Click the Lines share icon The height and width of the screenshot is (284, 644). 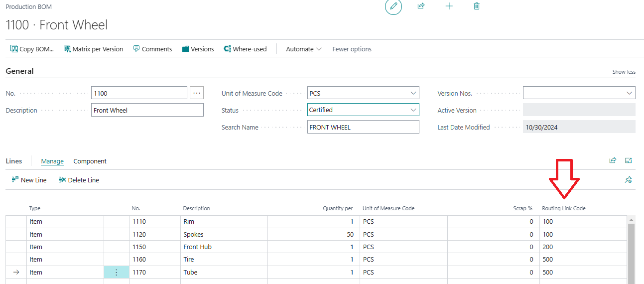[x=613, y=160]
